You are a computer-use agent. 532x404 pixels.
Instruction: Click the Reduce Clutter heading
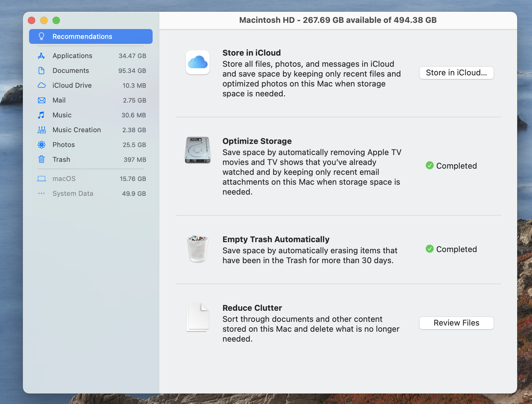point(252,308)
